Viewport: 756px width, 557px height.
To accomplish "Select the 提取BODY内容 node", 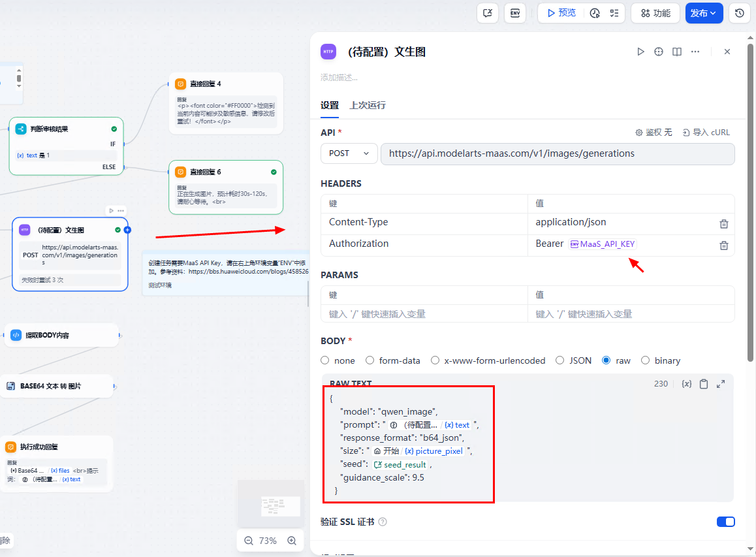I will pyautogui.click(x=61, y=335).
